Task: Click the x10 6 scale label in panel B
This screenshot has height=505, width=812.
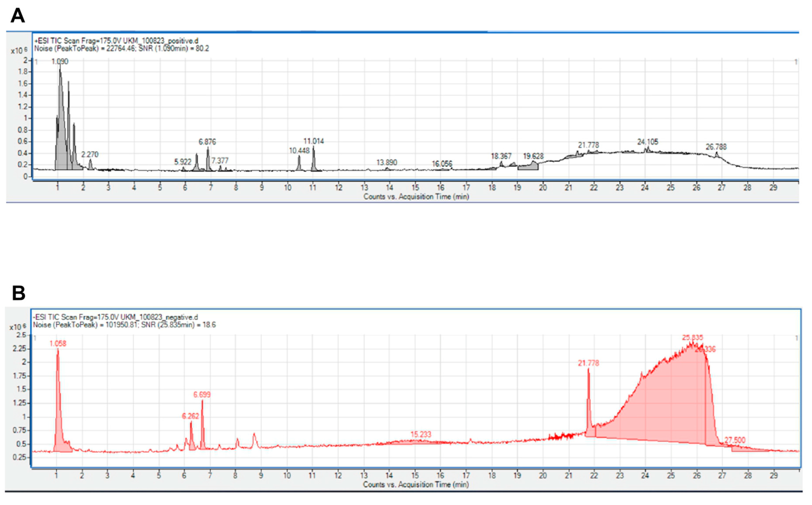Action: (17, 327)
